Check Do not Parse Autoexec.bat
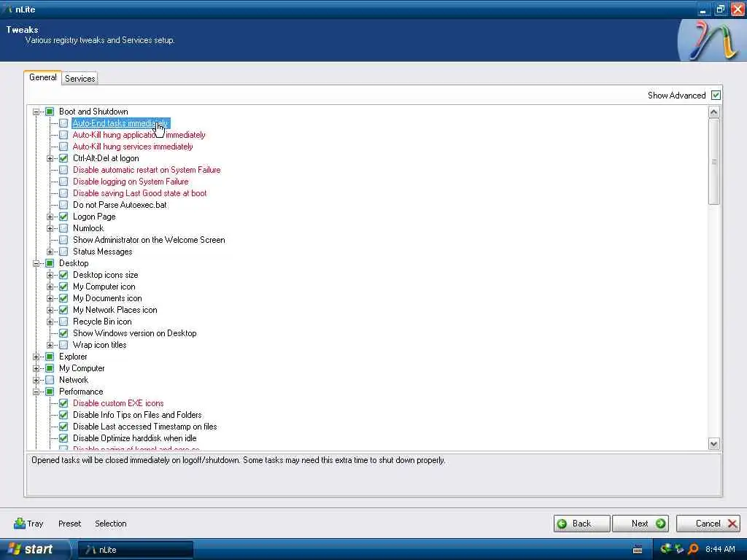Viewport: 747px width, 560px height. pyautogui.click(x=63, y=205)
